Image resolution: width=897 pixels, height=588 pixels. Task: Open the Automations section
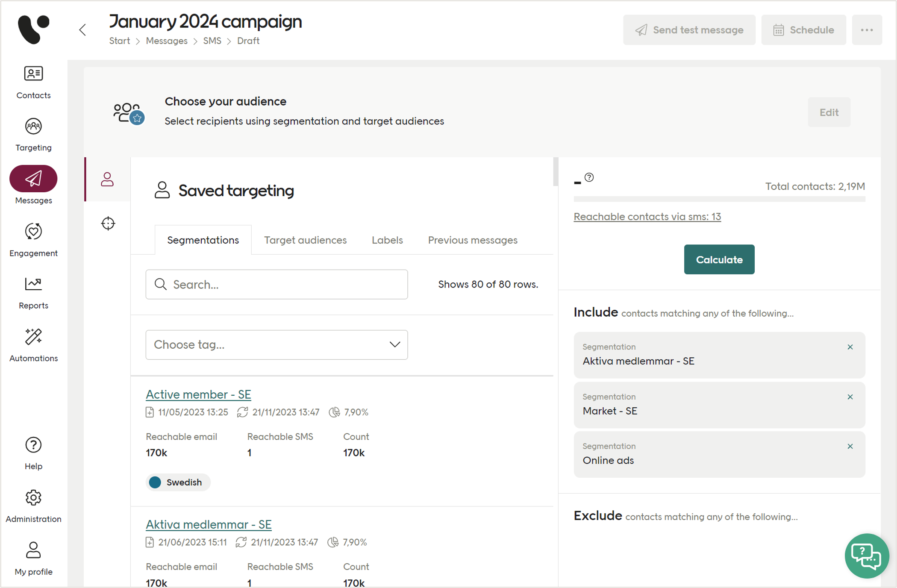tap(33, 345)
